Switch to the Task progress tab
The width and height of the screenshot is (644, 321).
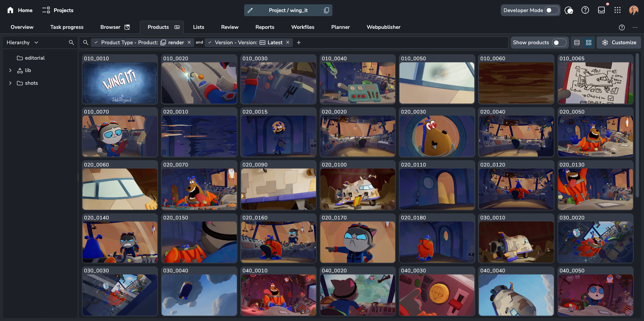click(67, 27)
